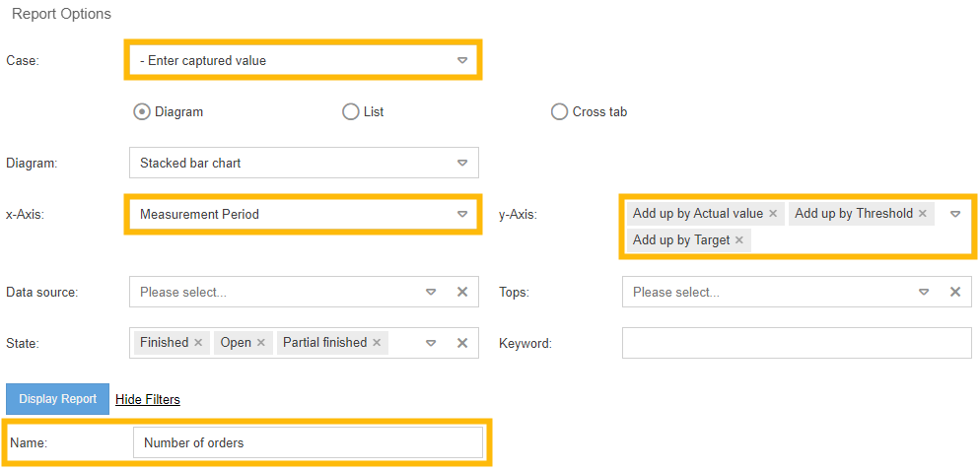Expand the x-Axis Measurement Period dropdown

[x=461, y=214]
